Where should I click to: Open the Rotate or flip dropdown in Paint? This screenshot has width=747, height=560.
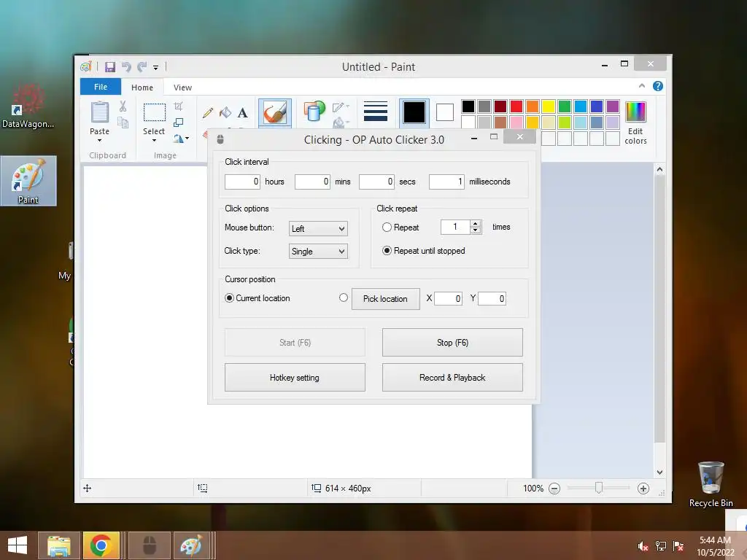point(182,139)
